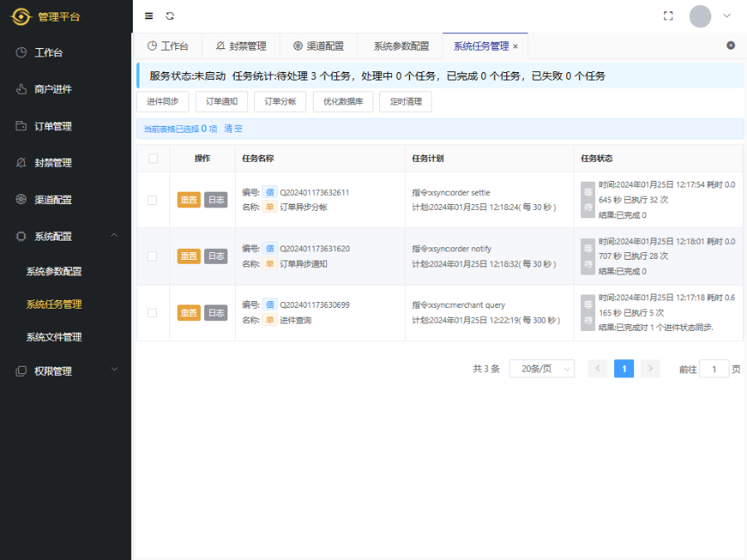Viewport: 747px width, 560px height.
Task: Click the next page arrow
Action: [650, 368]
